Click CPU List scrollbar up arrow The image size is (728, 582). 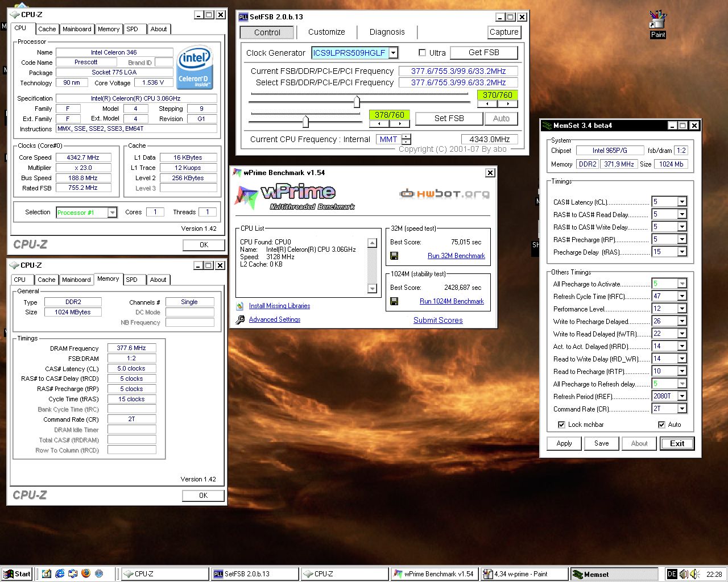373,243
